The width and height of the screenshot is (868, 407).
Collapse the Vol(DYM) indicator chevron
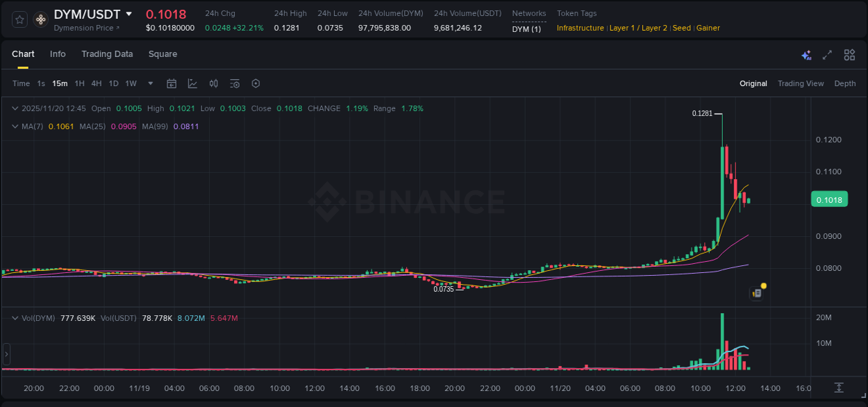pyautogui.click(x=15, y=317)
